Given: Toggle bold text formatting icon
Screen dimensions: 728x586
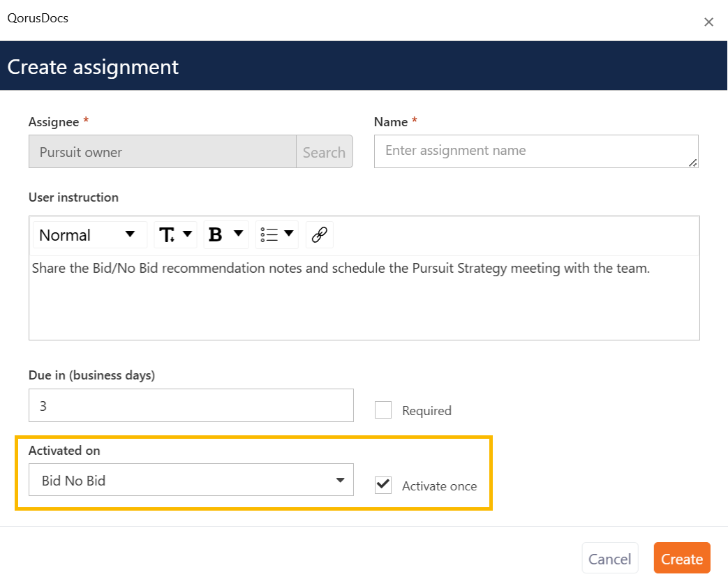Looking at the screenshot, I should click(216, 235).
